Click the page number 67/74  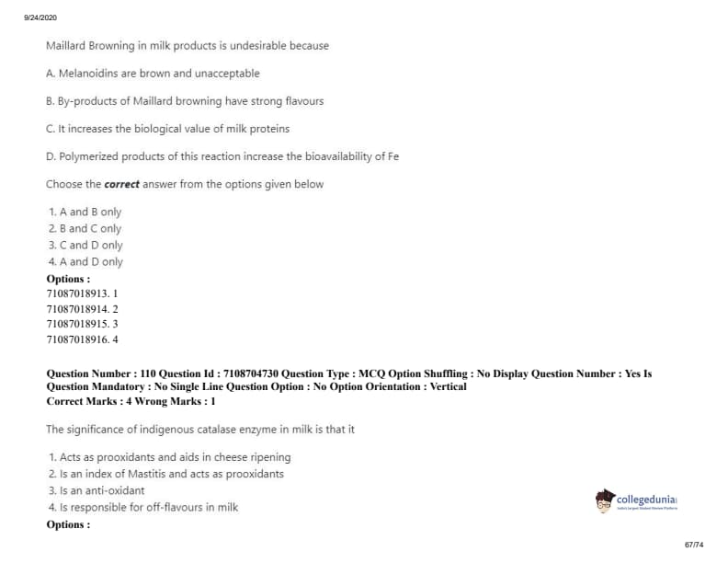[693, 546]
